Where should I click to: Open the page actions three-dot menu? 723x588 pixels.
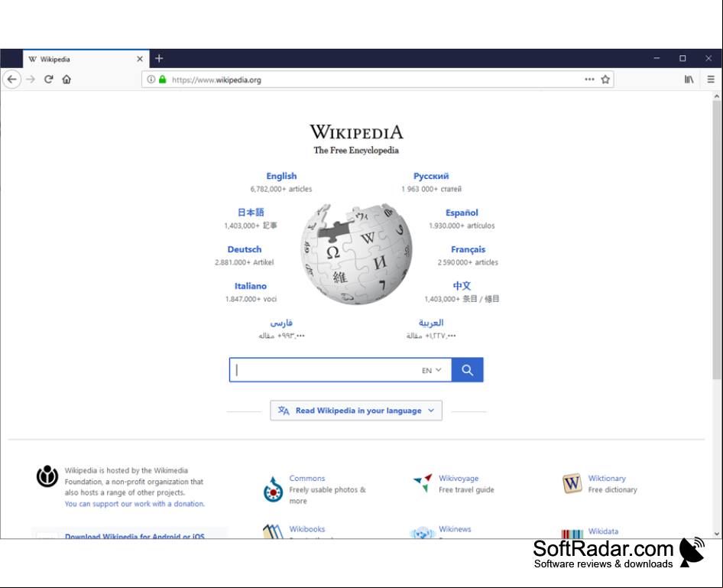point(589,80)
